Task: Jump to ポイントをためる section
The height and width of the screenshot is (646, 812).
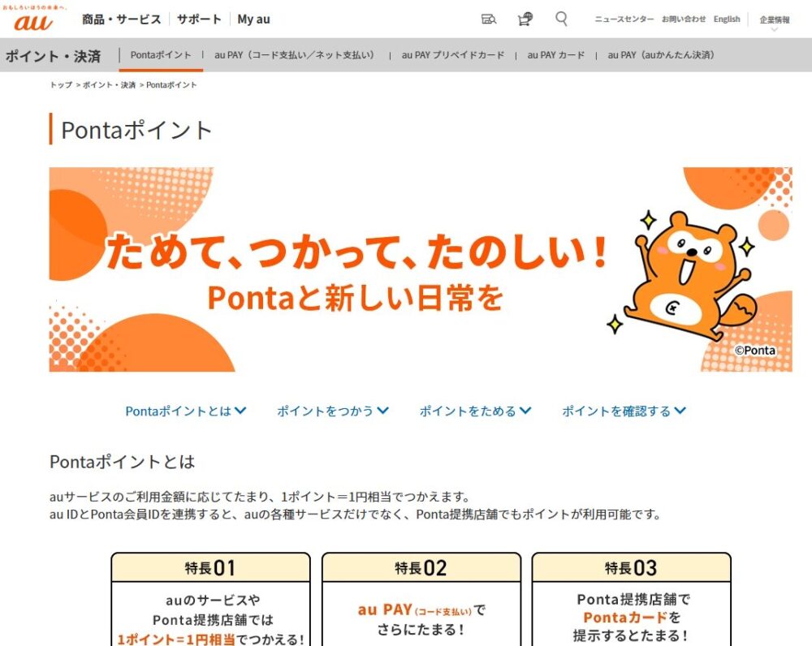Action: click(475, 411)
